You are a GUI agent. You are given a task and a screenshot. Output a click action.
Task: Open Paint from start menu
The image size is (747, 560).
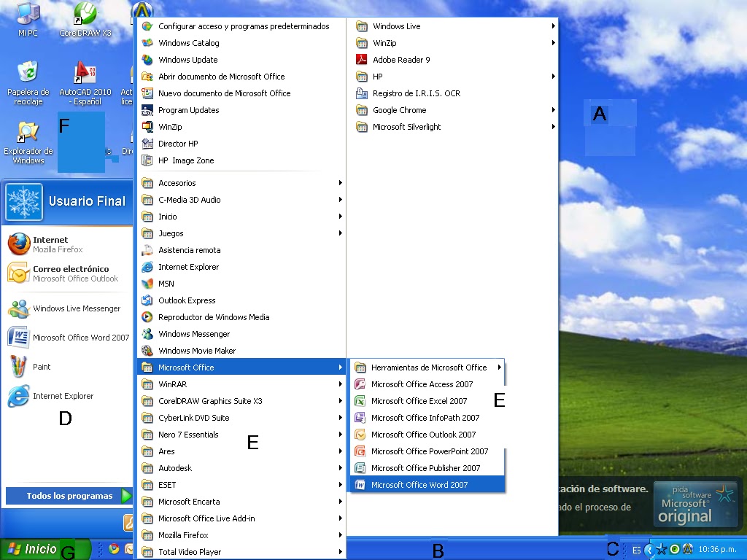[x=29, y=367]
